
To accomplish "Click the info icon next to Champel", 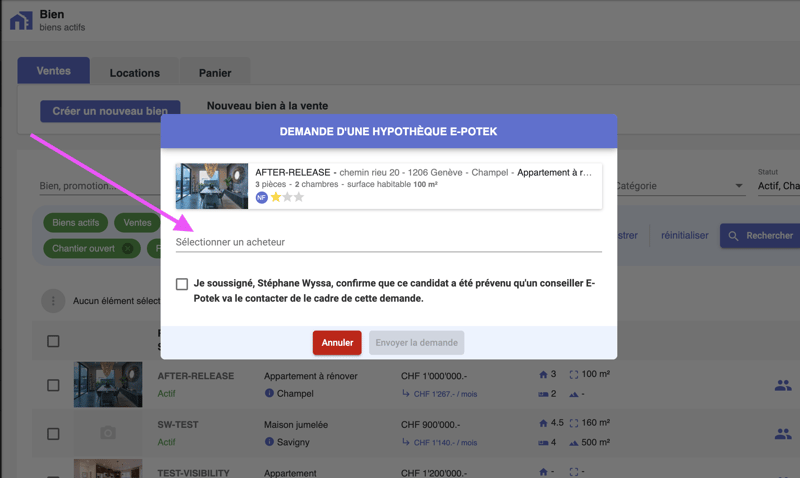I will point(269,393).
